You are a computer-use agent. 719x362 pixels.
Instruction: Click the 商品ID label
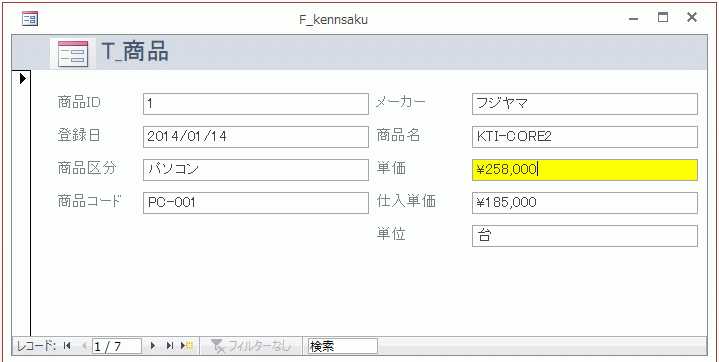pyautogui.click(x=79, y=102)
